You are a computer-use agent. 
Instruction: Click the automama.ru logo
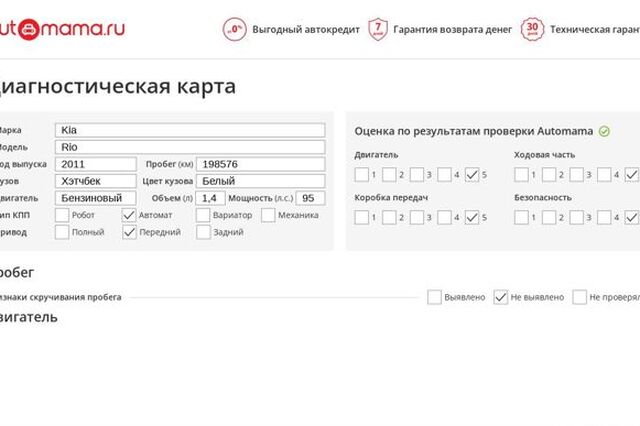62,29
